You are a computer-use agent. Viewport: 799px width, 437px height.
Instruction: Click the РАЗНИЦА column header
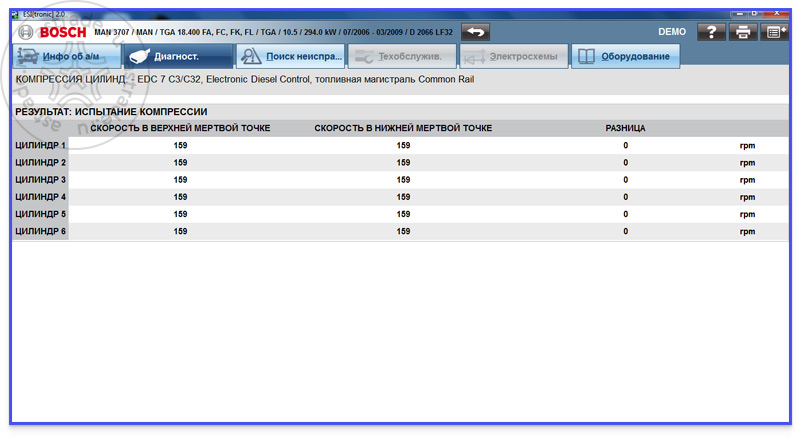(x=625, y=128)
